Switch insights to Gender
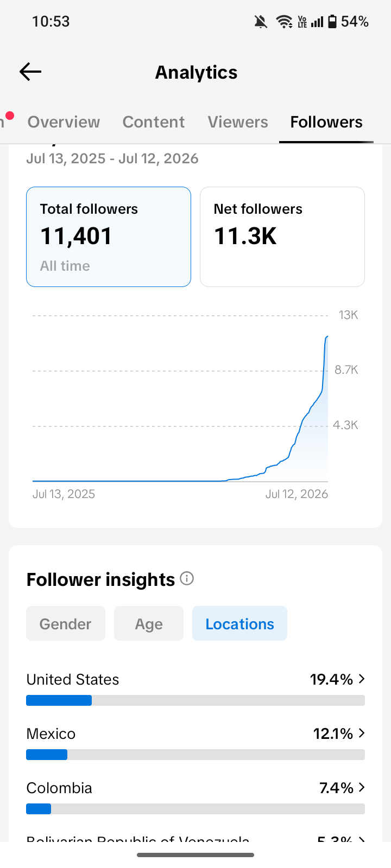Screen dimensions: 391x868 (x=66, y=623)
